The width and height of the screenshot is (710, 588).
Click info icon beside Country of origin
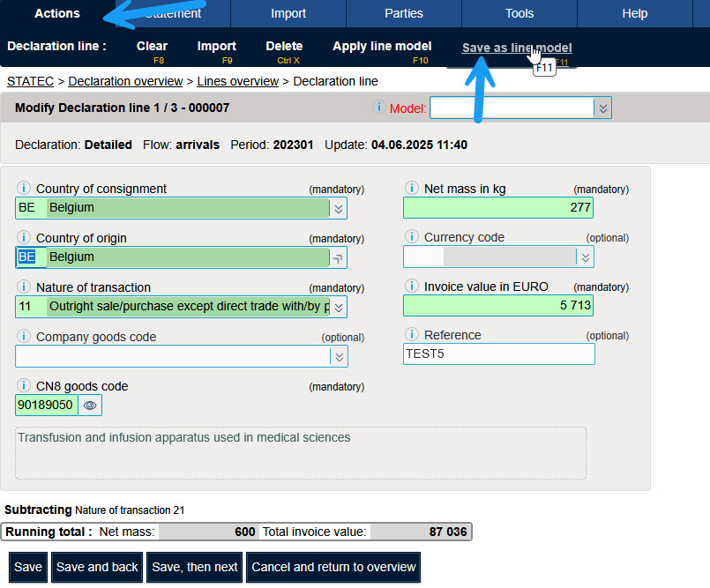point(24,238)
